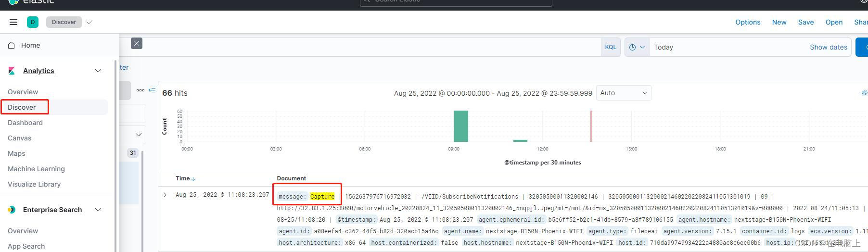Viewport: 868px width, 252px height.
Task: Hide the chart with eye icon
Action: pyautogui.click(x=864, y=93)
